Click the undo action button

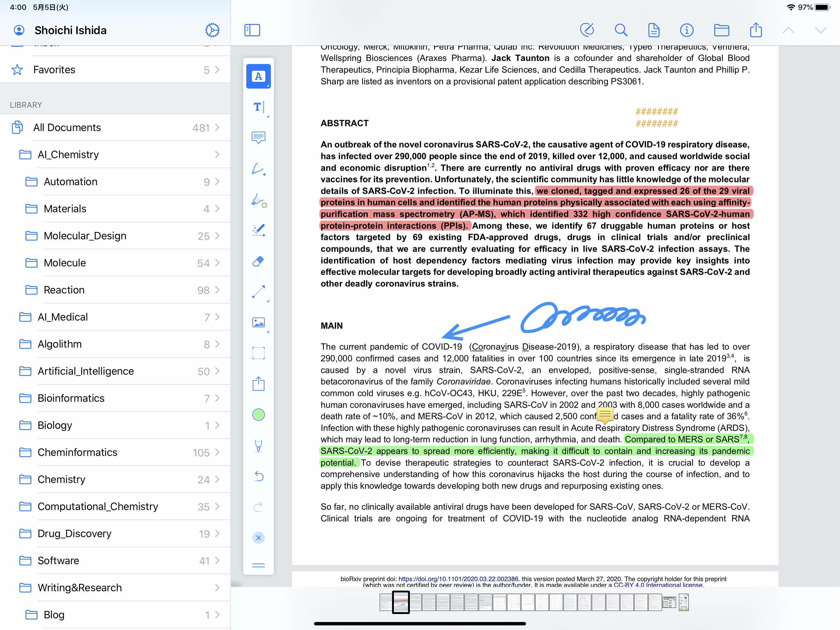tap(259, 475)
